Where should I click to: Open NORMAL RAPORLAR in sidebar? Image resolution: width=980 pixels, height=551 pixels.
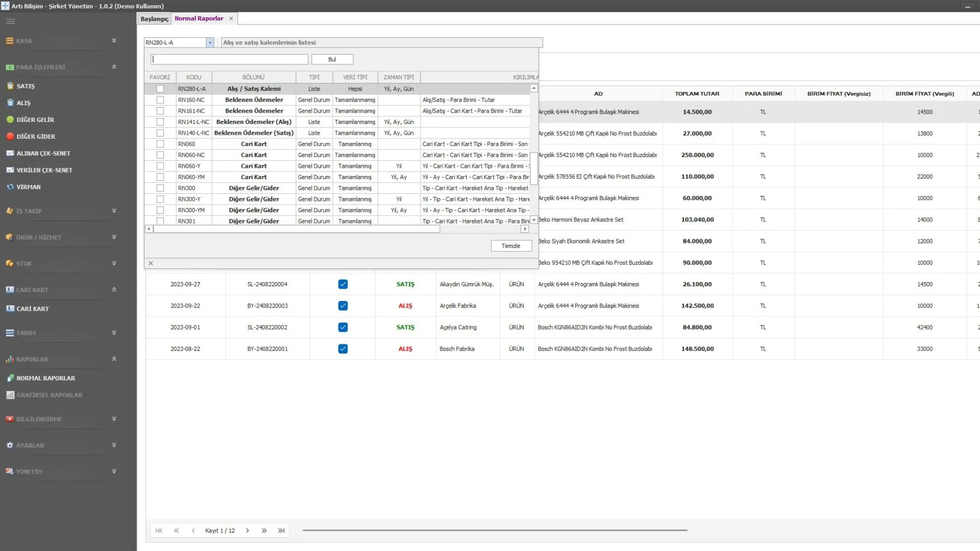click(x=45, y=379)
